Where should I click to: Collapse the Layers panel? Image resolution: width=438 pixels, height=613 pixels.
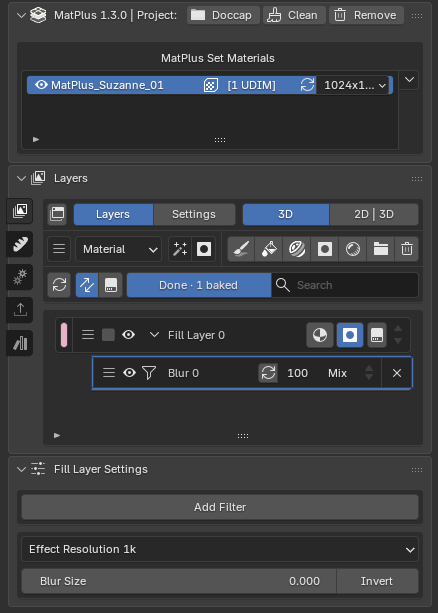22,178
